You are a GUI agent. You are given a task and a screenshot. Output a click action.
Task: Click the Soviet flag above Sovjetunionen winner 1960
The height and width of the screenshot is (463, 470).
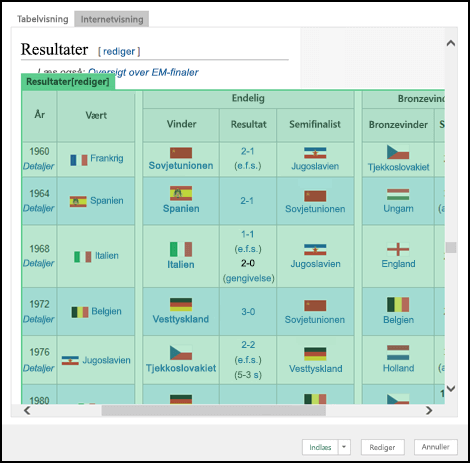(x=181, y=153)
